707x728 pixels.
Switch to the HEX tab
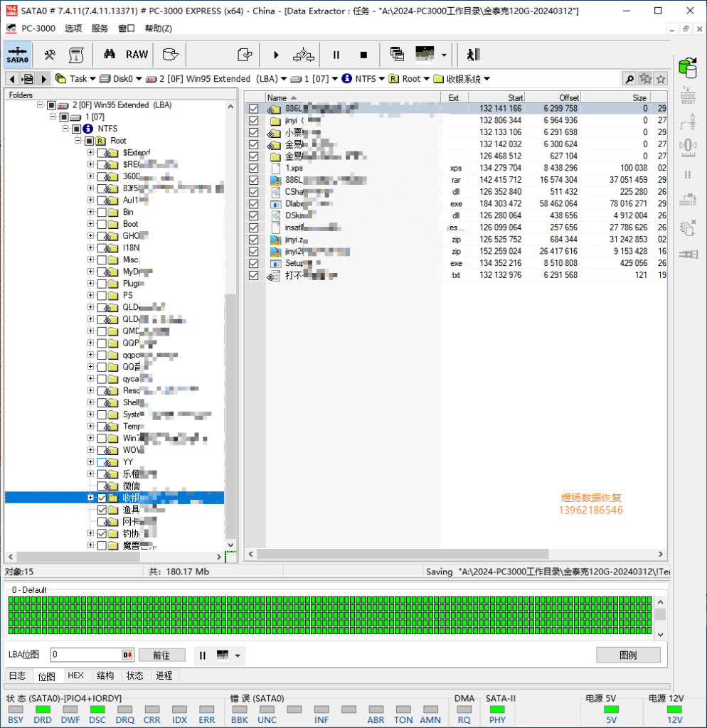[75, 675]
